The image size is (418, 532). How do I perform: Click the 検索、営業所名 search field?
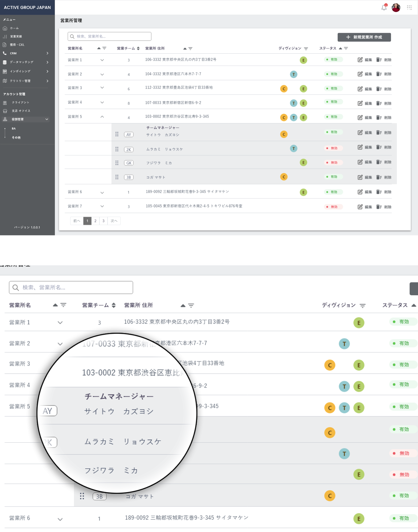coord(109,36)
